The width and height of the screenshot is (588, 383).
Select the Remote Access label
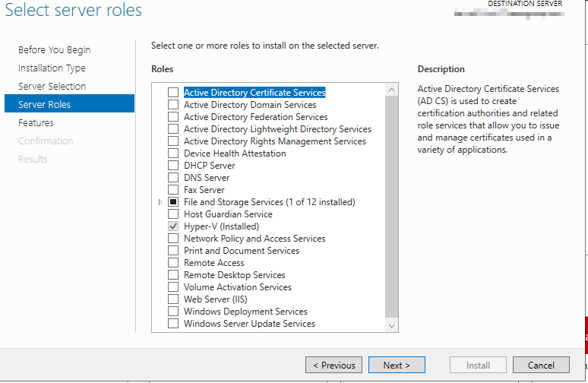coord(213,263)
